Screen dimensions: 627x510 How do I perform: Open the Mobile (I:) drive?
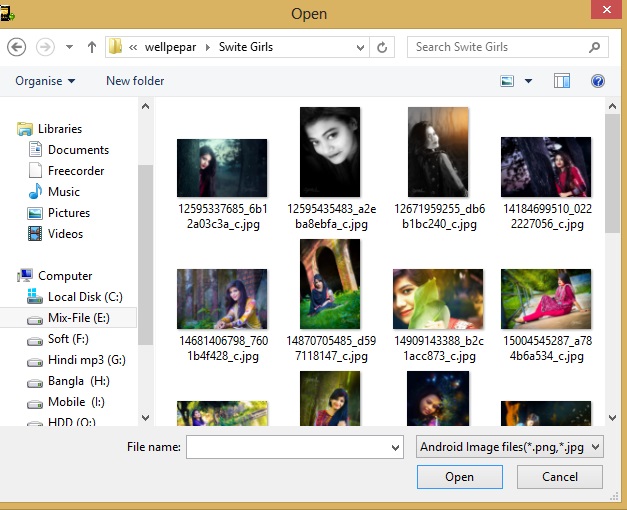(x=76, y=402)
